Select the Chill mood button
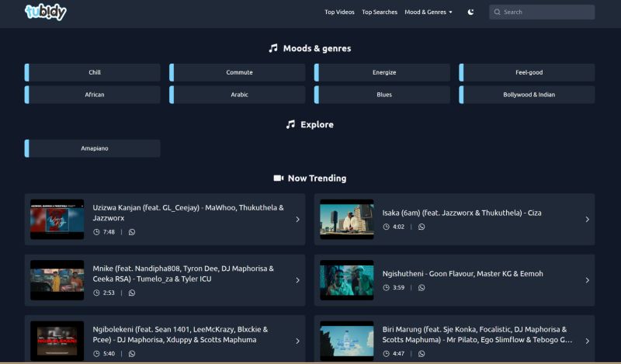The height and width of the screenshot is (364, 621). coord(94,73)
